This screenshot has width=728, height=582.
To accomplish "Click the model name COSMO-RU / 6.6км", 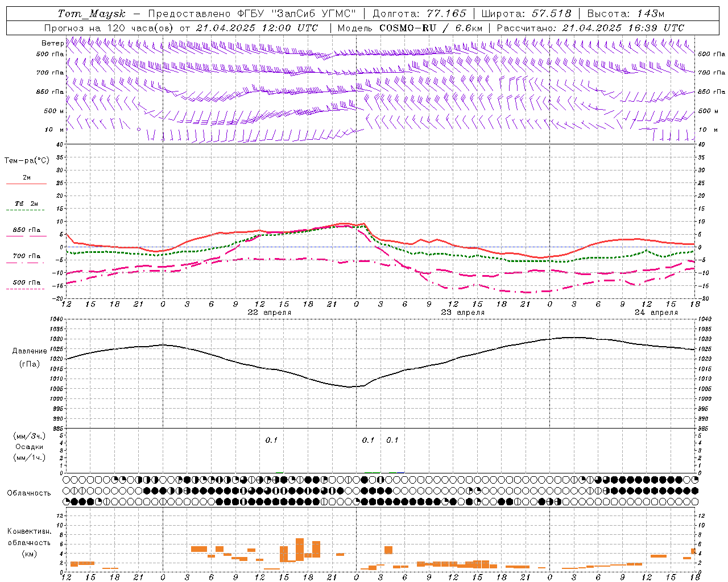I will click(x=431, y=28).
